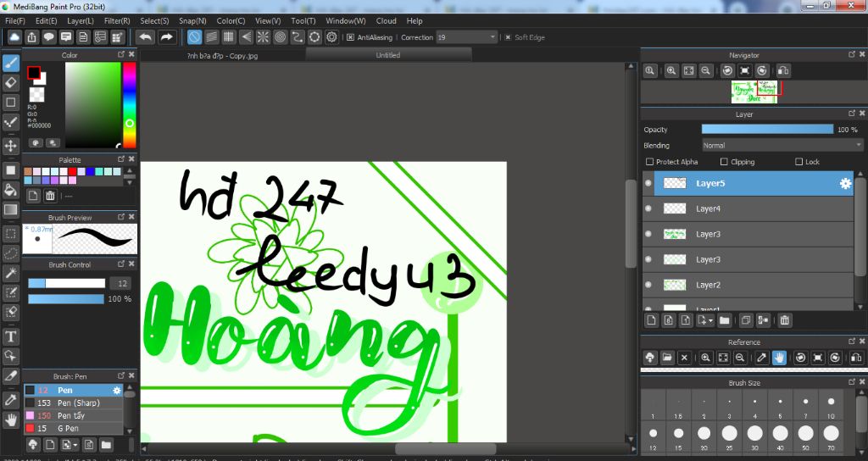868x461 pixels.
Task: Select the Brush tool in left toolbar
Action: [10, 63]
